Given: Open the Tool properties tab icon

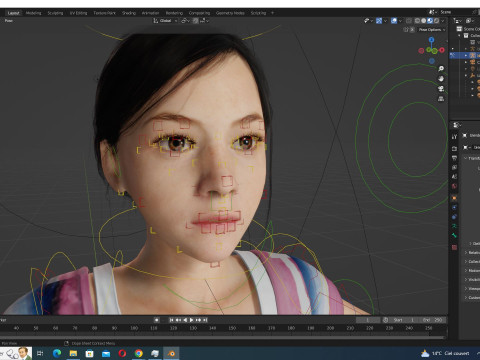Looking at the screenshot, I should point(454,136).
